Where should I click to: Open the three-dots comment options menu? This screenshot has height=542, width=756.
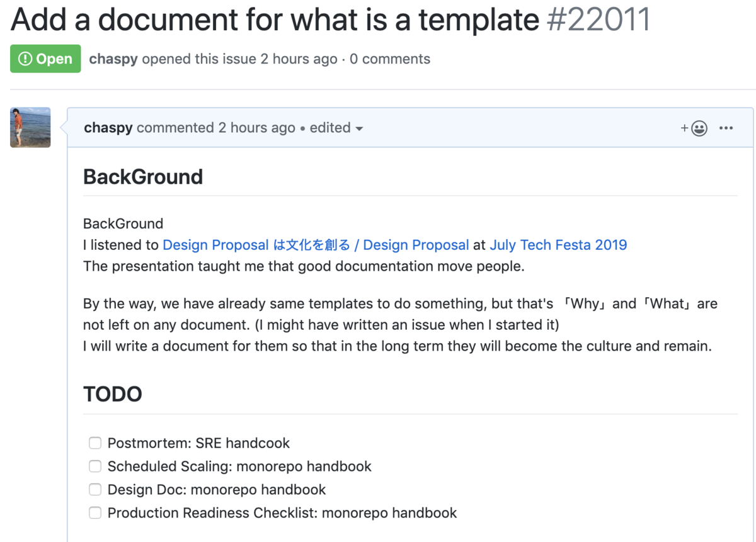coord(726,128)
